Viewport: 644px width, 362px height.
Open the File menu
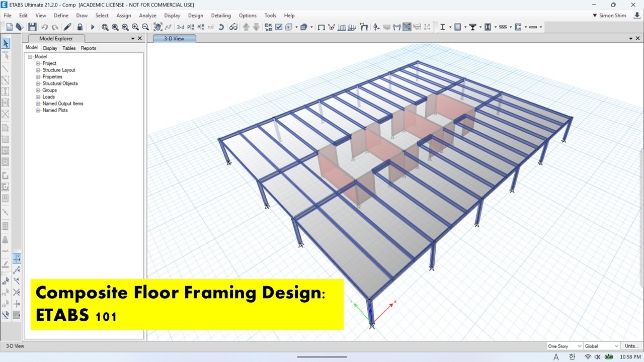tap(8, 16)
